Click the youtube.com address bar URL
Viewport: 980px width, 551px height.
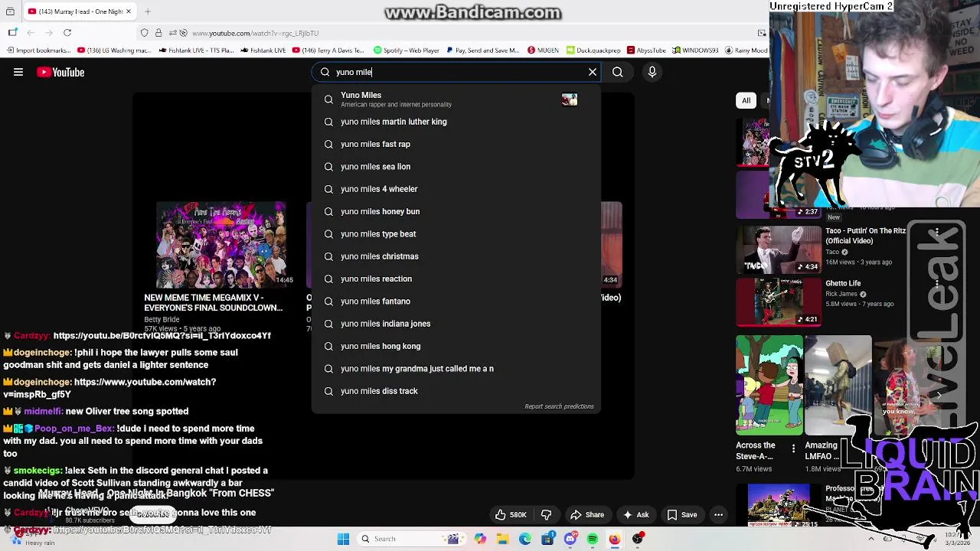(255, 33)
